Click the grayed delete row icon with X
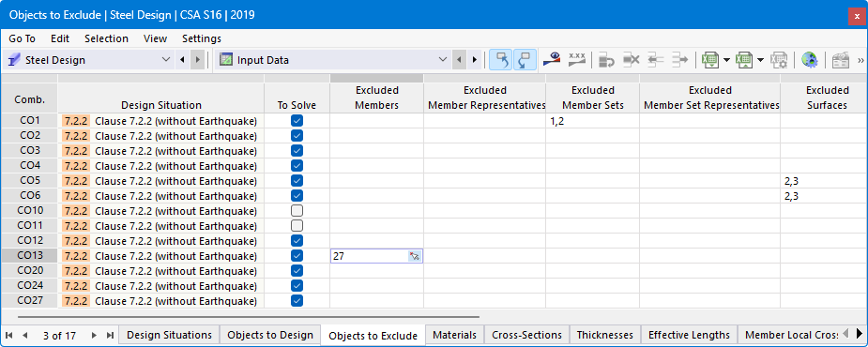Screen dimensions: 868x347 click(x=632, y=60)
